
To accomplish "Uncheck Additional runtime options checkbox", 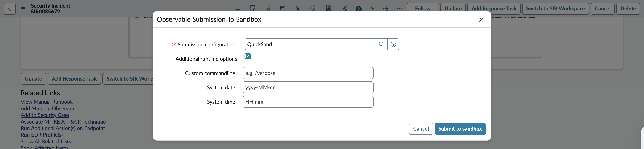I will coord(247,56).
